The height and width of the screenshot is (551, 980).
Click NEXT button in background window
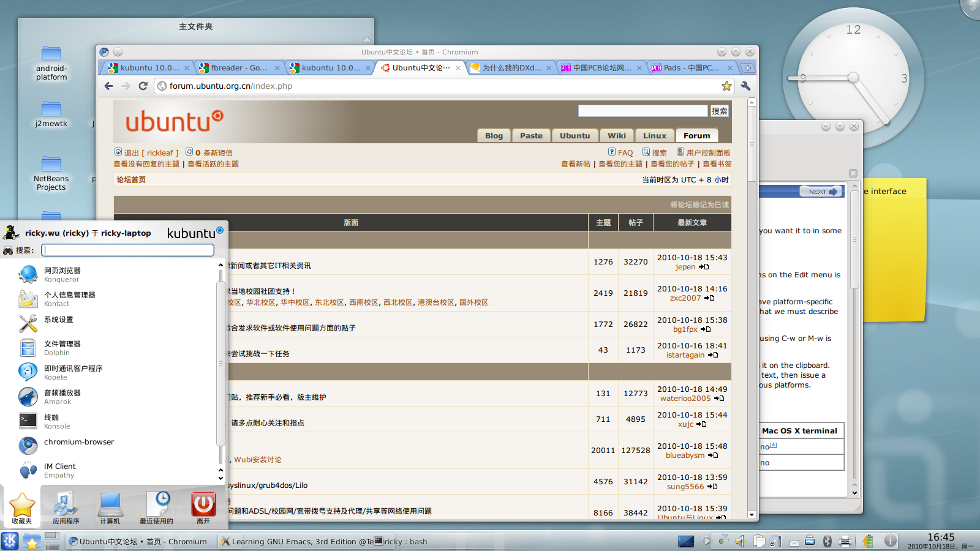[x=822, y=192]
